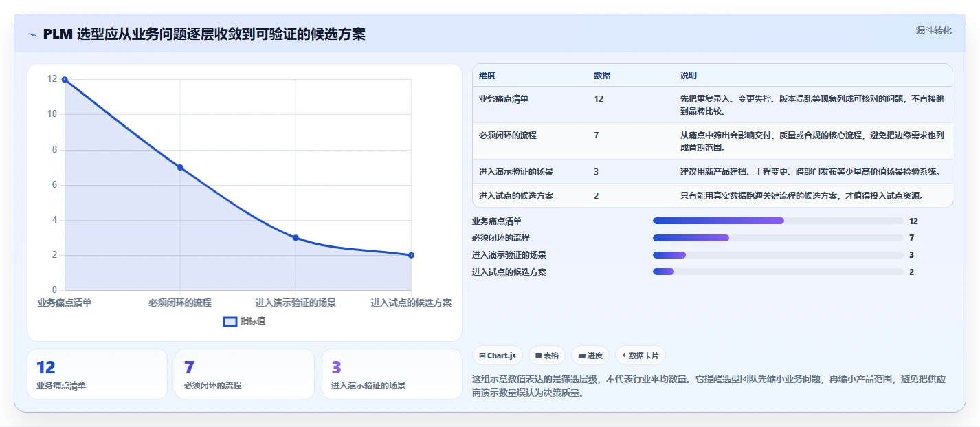Click the description starting 建议用新产品建档

(x=810, y=171)
